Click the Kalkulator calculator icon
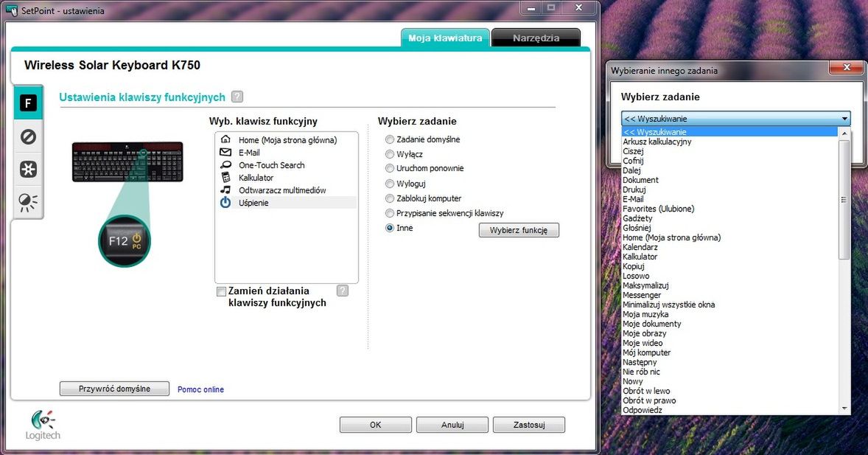This screenshot has height=455, width=868. tap(225, 177)
